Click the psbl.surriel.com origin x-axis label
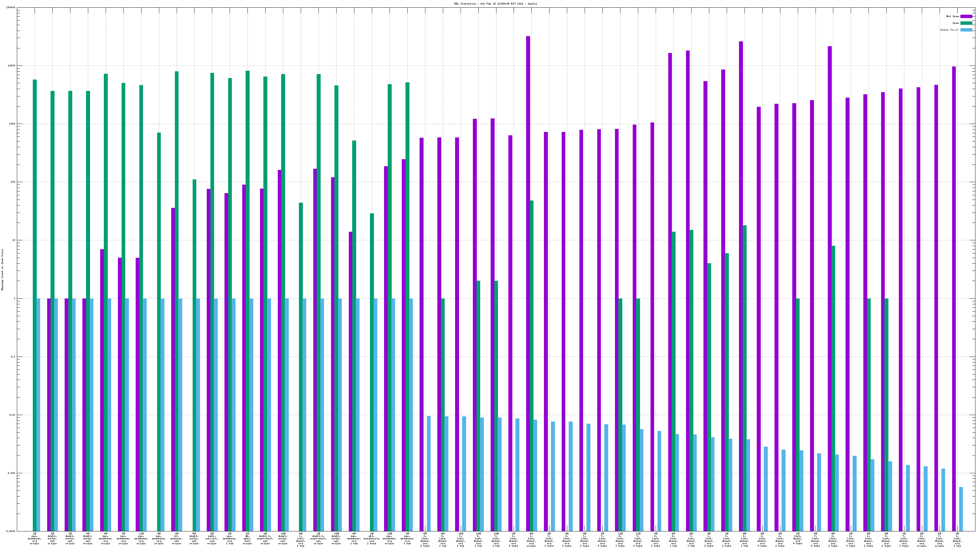Screen dimensions: 980x551 tap(212, 538)
